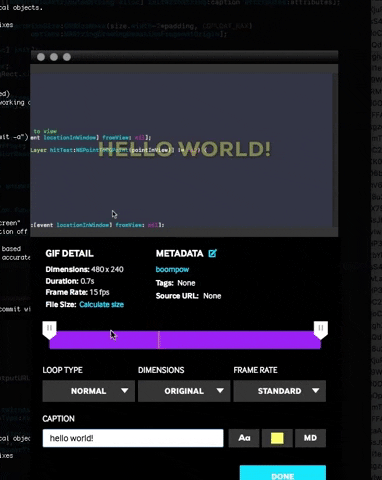Open the Frame Rate STANDARD dropdown
Screen dimensions: 382x480
(x=280, y=391)
